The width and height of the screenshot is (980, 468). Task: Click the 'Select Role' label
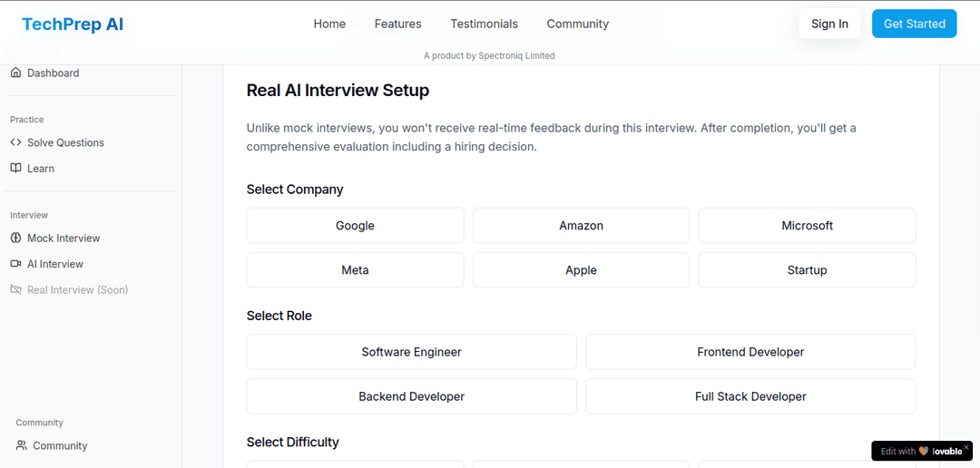click(x=279, y=317)
